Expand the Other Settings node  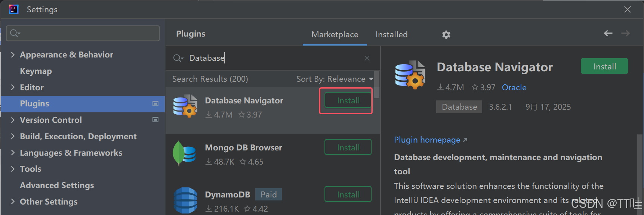13,202
